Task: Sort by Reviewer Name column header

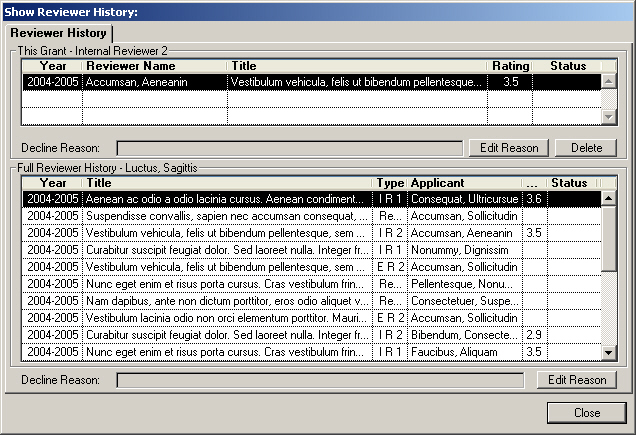Action: [x=155, y=66]
